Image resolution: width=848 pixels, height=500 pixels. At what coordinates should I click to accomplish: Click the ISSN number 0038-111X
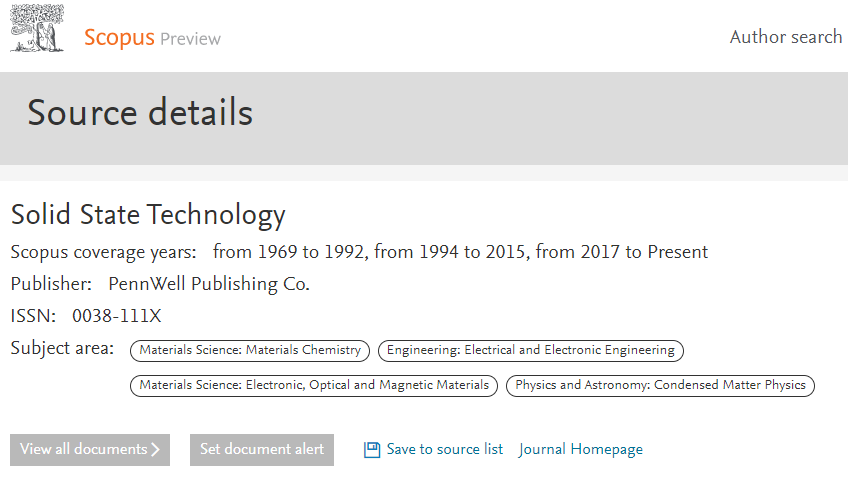point(116,317)
